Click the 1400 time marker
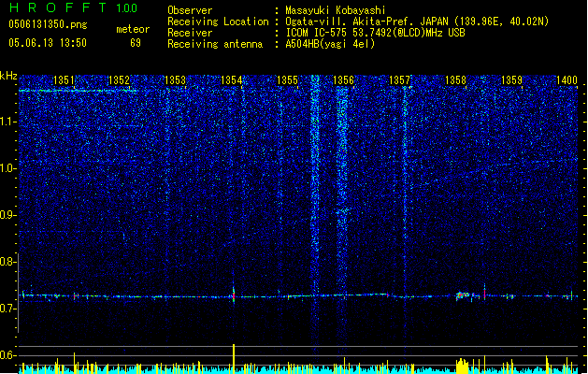This screenshot has height=374, width=588. click(566, 79)
